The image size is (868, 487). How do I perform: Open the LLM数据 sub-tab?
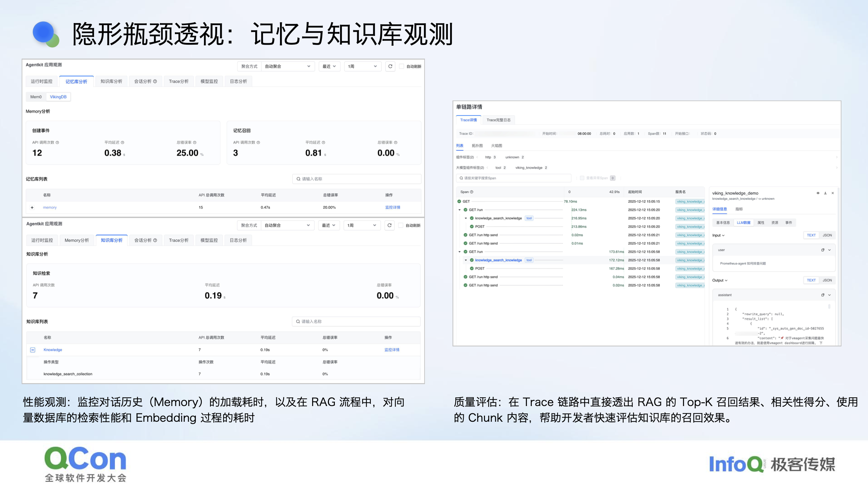tap(744, 223)
